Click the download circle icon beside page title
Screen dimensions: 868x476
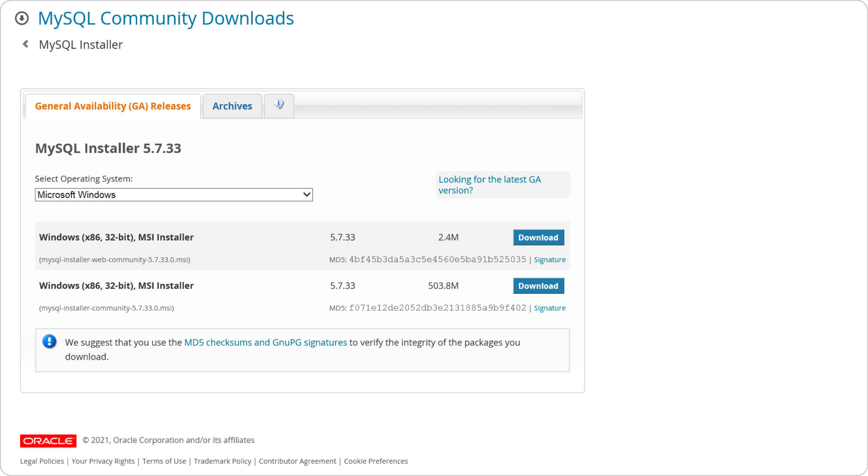[x=22, y=18]
